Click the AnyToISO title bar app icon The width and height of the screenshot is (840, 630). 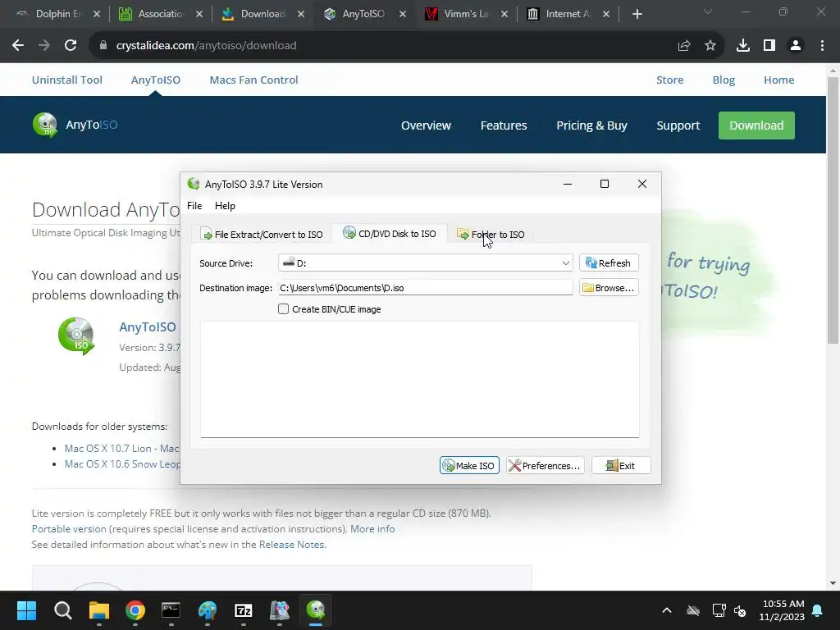pyautogui.click(x=194, y=184)
